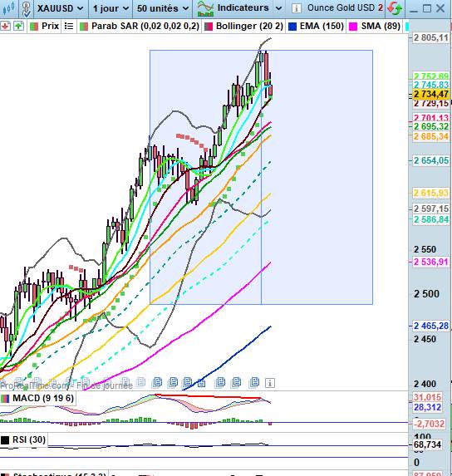Screen dimensions: 452x476
Task: Click the linked-chart chain icon with checkmark
Action: 27,9
